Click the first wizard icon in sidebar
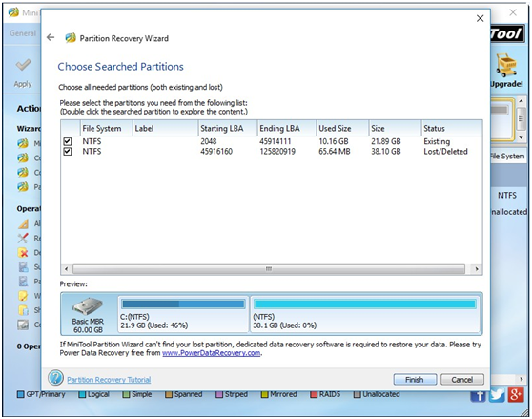This screenshot has height=419, width=532. tap(23, 143)
